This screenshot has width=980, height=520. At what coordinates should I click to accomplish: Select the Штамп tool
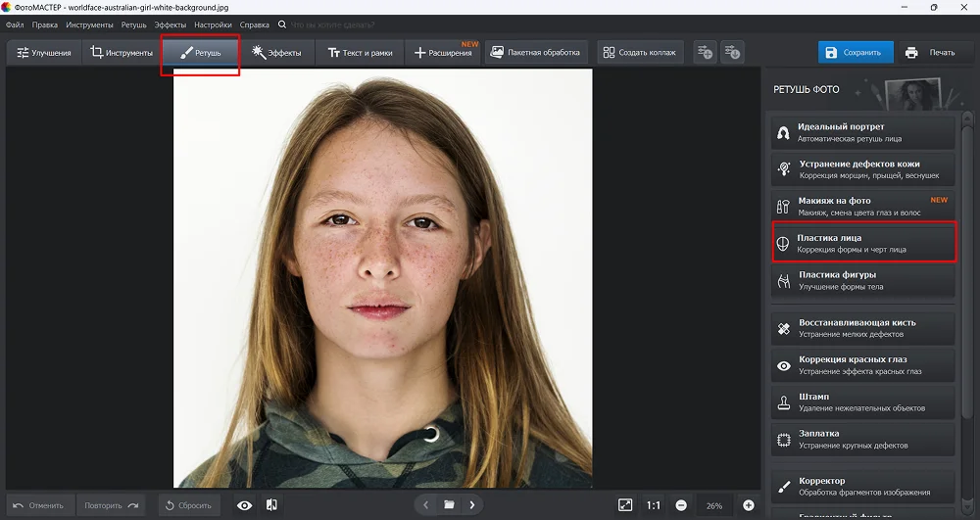(862, 402)
